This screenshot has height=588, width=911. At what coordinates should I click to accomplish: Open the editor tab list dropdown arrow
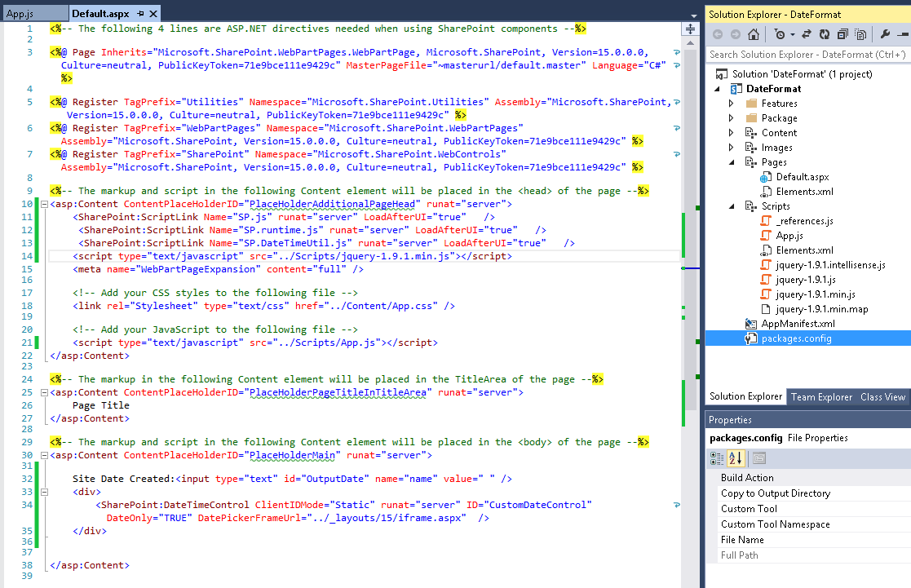694,15
